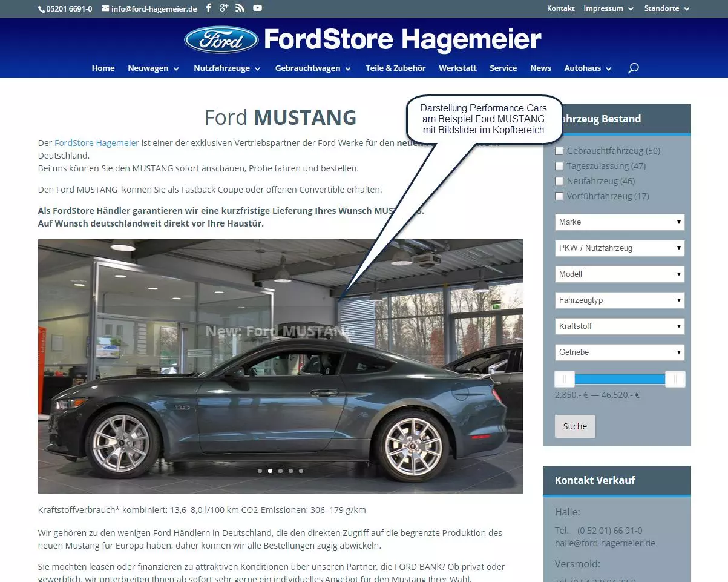This screenshot has height=582, width=728.
Task: Open the Getriebe dropdown
Action: tap(620, 352)
